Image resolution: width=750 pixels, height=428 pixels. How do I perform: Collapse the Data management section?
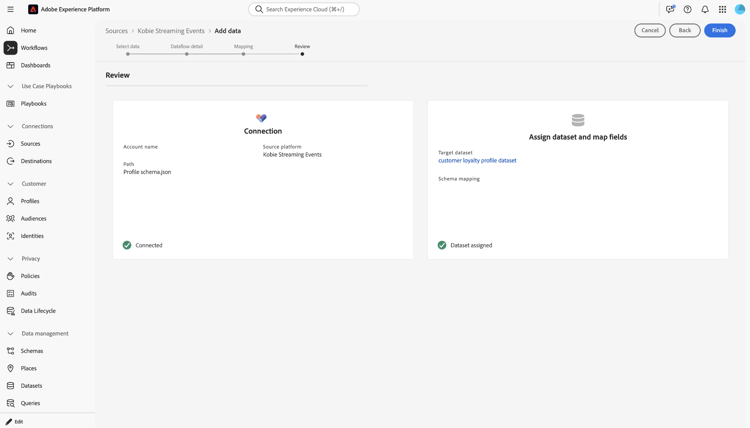[10, 333]
